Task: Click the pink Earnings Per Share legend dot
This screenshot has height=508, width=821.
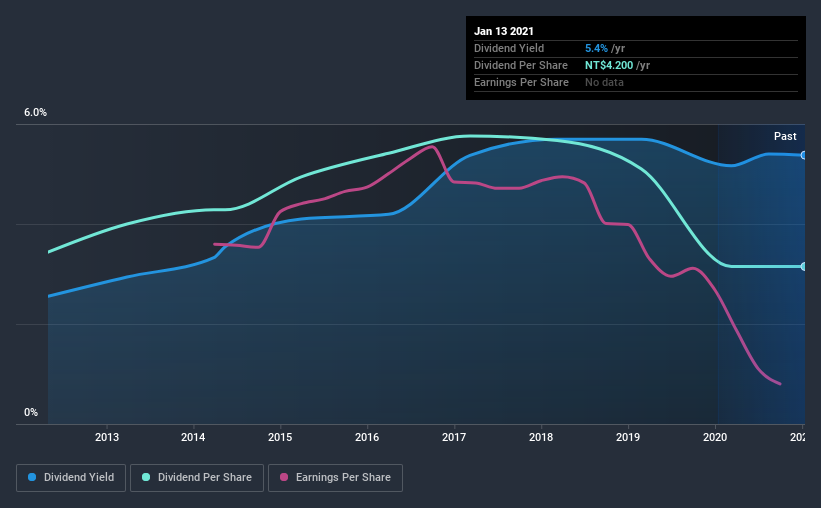Action: pyautogui.click(x=284, y=477)
